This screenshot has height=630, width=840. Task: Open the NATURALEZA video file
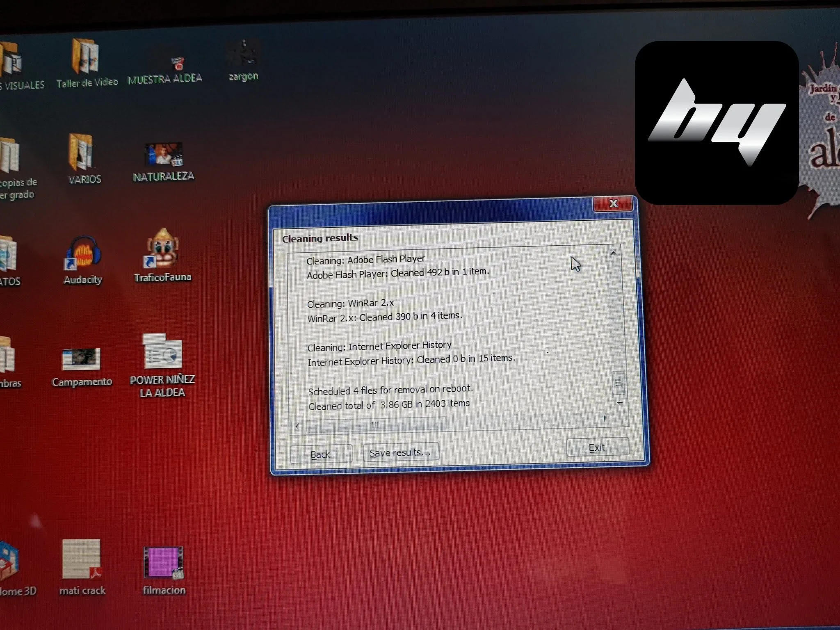tap(163, 155)
